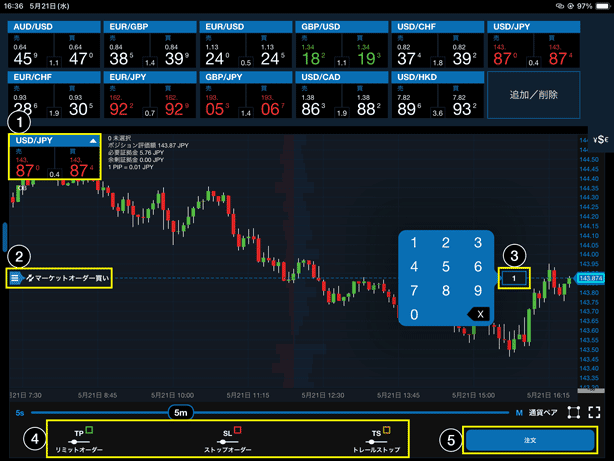Click the current price marker 143.874
614x461 pixels.
[x=590, y=278]
